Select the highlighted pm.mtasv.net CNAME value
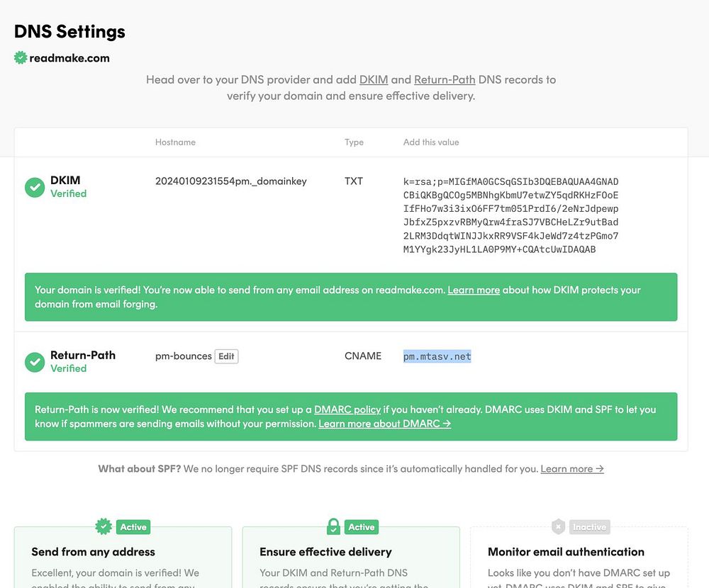 coord(437,356)
